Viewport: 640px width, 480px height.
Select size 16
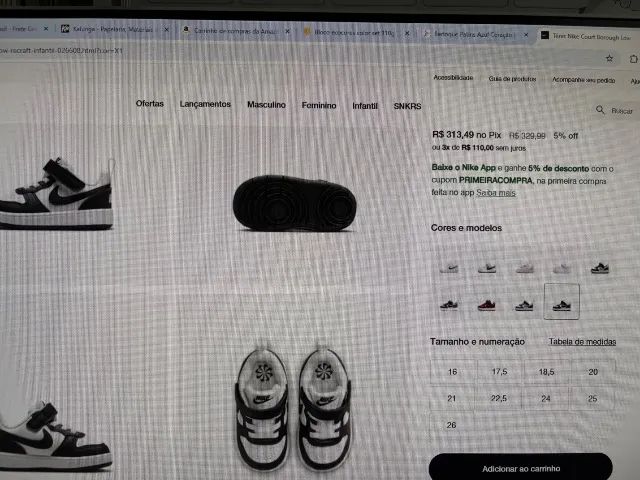tap(453, 372)
